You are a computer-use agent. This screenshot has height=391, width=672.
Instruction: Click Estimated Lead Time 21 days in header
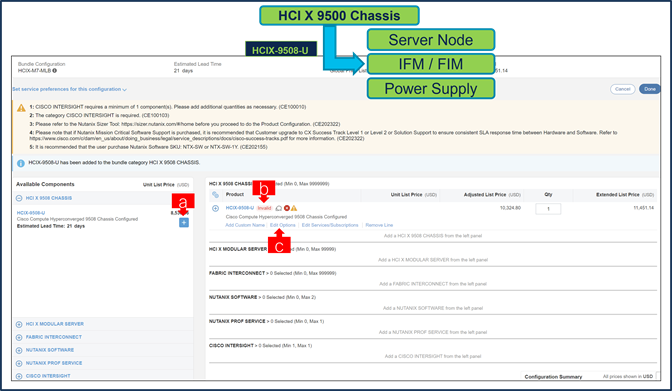(x=197, y=67)
